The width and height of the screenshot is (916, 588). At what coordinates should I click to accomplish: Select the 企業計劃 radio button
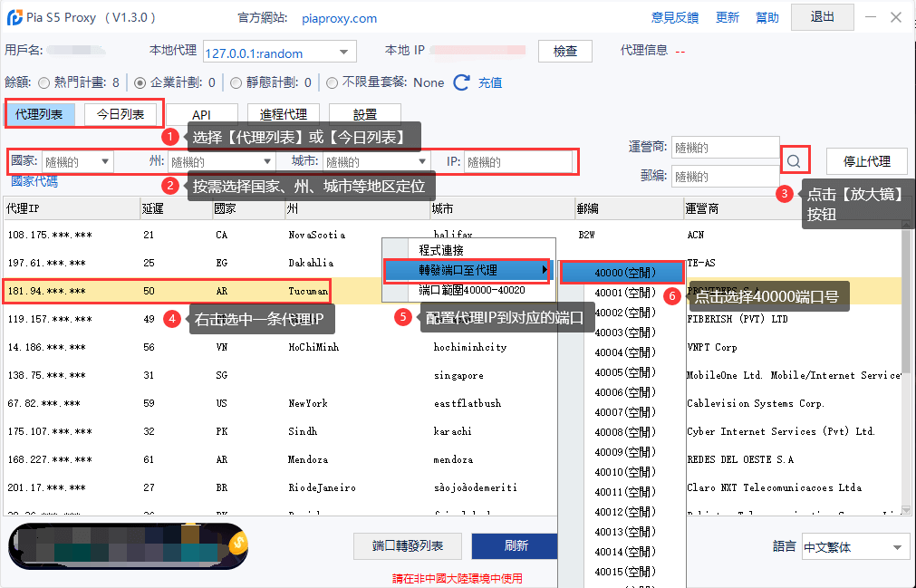click(140, 83)
